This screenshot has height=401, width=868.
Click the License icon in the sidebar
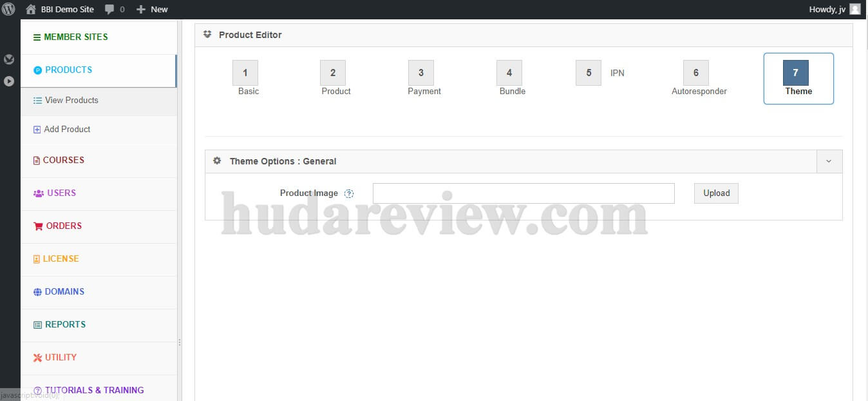(37, 259)
